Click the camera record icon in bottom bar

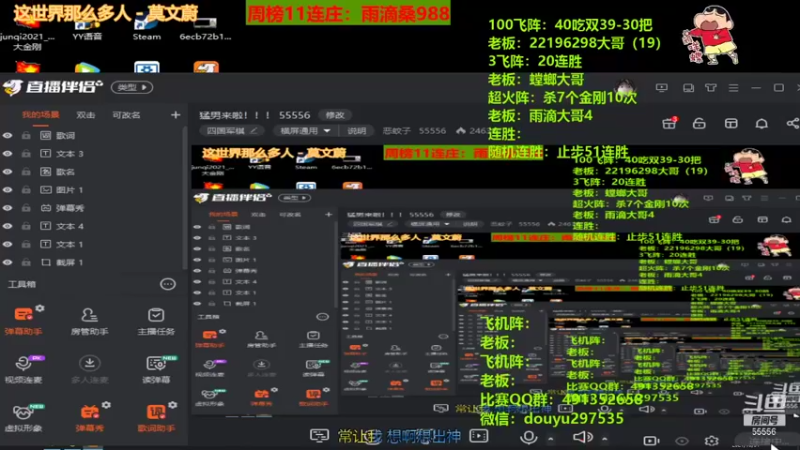(x=651, y=440)
